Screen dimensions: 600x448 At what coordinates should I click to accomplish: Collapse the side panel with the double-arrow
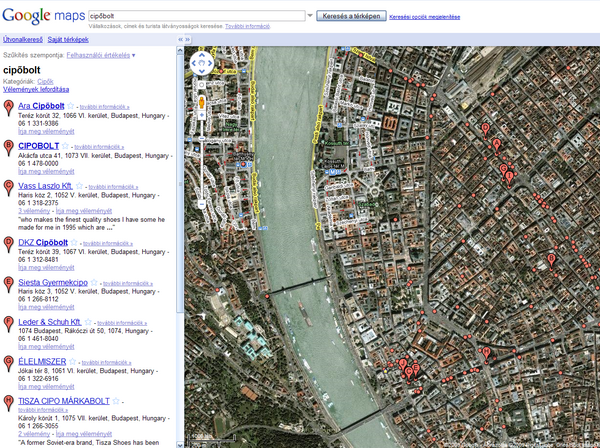tap(180, 39)
